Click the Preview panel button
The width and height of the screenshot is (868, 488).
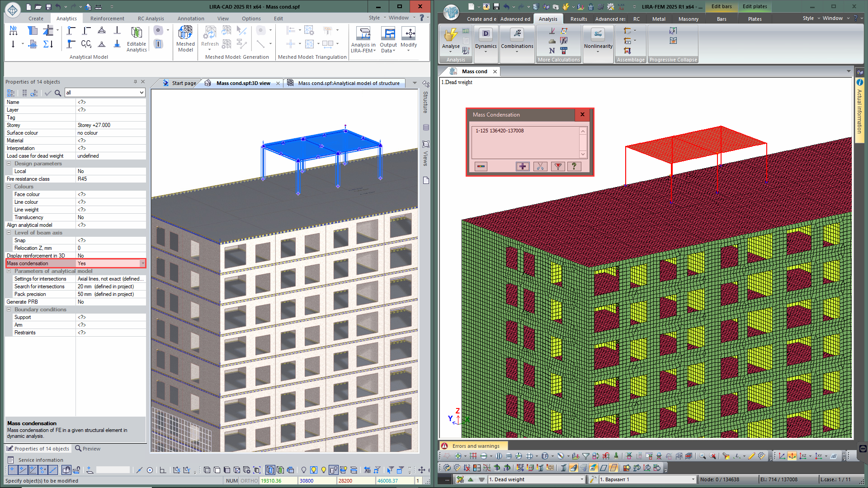[88, 449]
